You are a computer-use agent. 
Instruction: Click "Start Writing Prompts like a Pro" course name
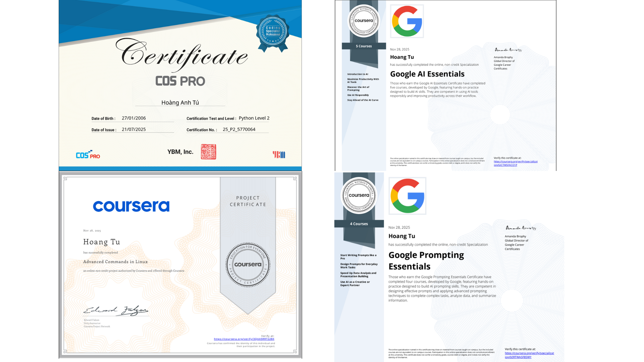pyautogui.click(x=358, y=257)
